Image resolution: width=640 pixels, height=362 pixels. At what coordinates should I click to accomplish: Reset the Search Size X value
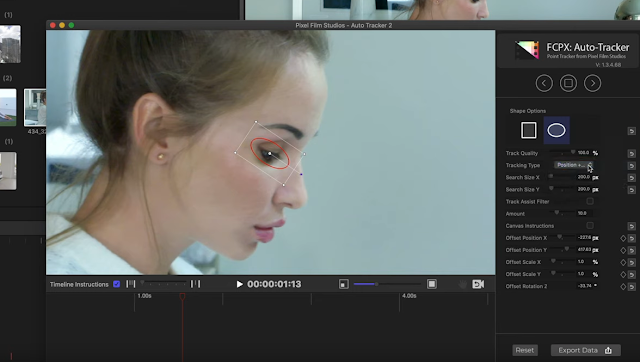coord(631,178)
